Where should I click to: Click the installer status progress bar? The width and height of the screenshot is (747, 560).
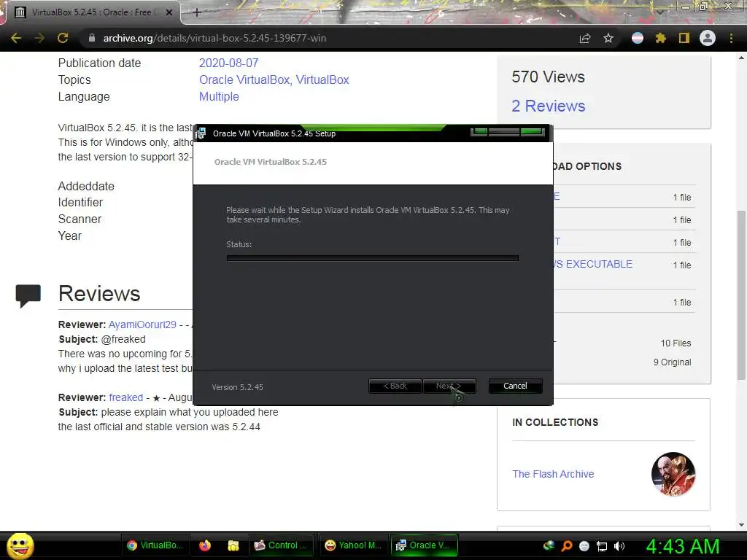coord(373,258)
